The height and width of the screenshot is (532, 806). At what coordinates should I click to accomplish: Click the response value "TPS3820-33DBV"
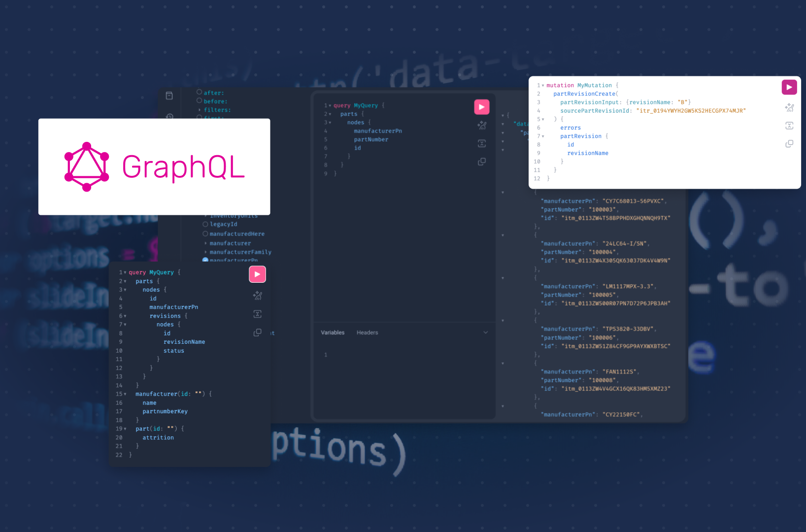point(629,329)
